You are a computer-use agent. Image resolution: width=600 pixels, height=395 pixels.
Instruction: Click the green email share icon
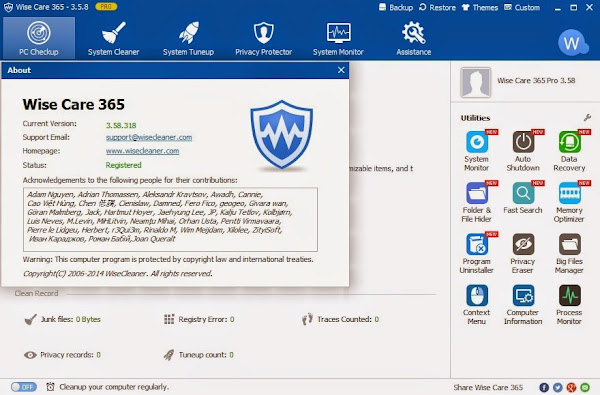(x=585, y=388)
